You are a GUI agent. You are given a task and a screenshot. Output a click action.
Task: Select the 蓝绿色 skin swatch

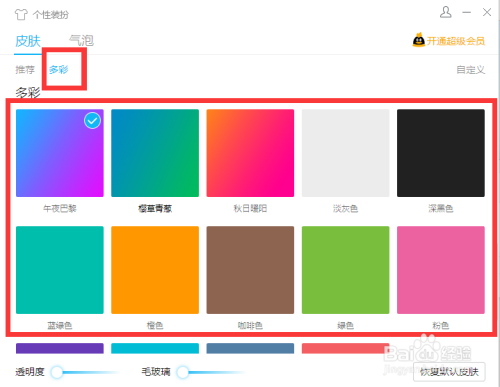tap(60, 270)
